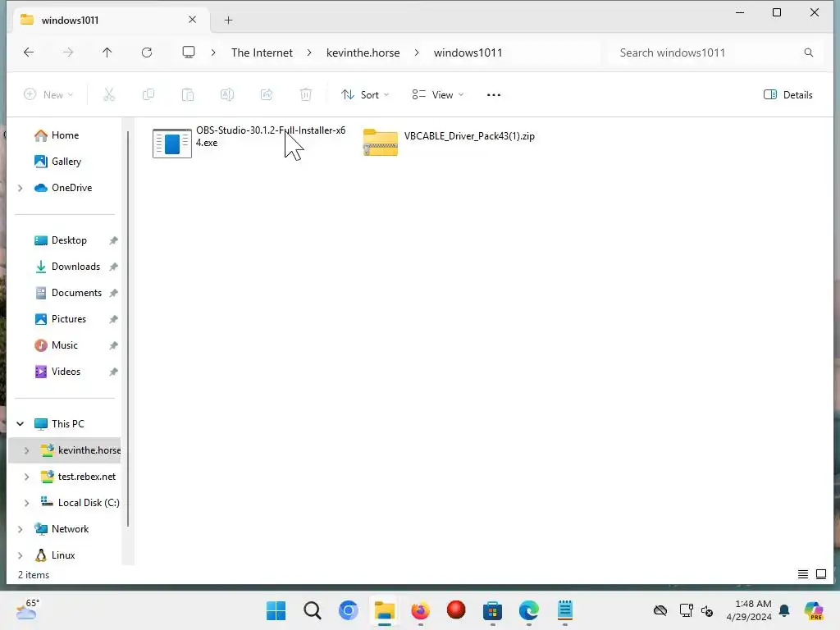Click the computer icon in address bar
Viewport: 840px width, 630px height.
coord(189,52)
